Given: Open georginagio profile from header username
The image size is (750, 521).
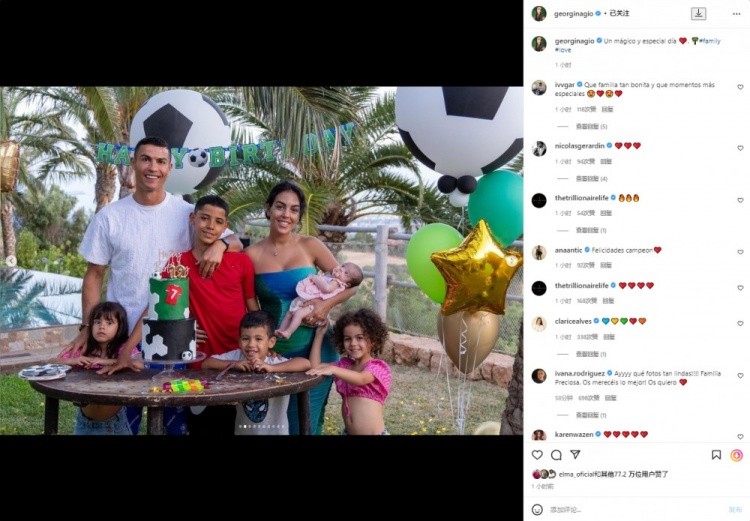Looking at the screenshot, I should click(x=574, y=13).
